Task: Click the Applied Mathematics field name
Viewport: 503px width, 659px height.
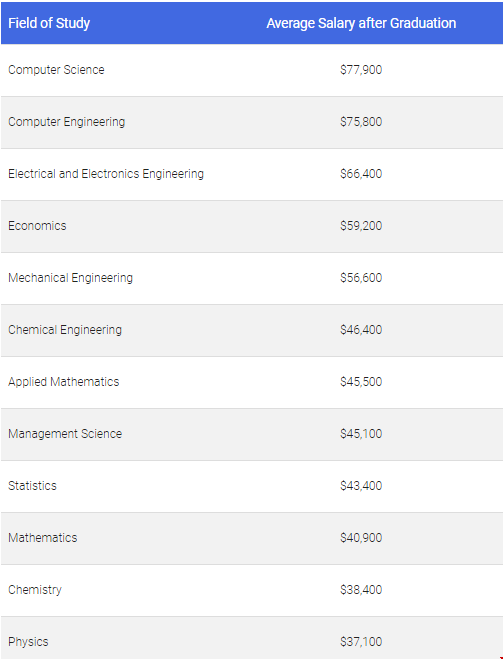Action: (x=64, y=382)
